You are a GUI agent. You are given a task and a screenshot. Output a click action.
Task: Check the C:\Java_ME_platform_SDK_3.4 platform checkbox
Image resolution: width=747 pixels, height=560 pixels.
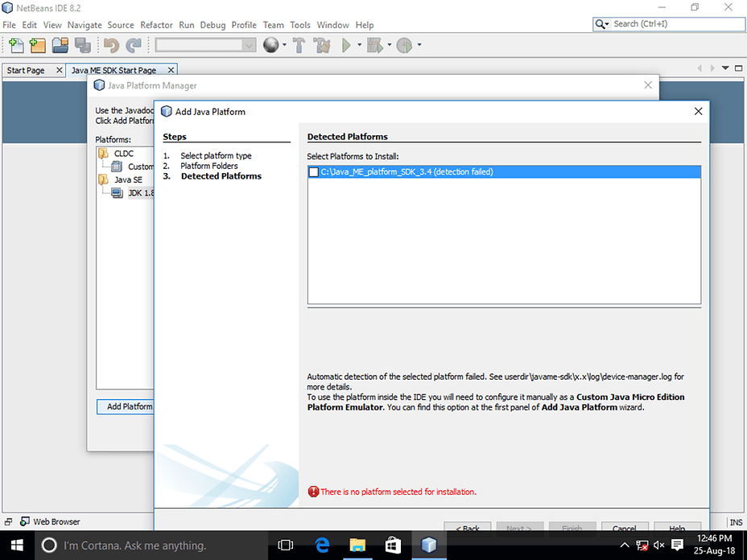tap(313, 172)
